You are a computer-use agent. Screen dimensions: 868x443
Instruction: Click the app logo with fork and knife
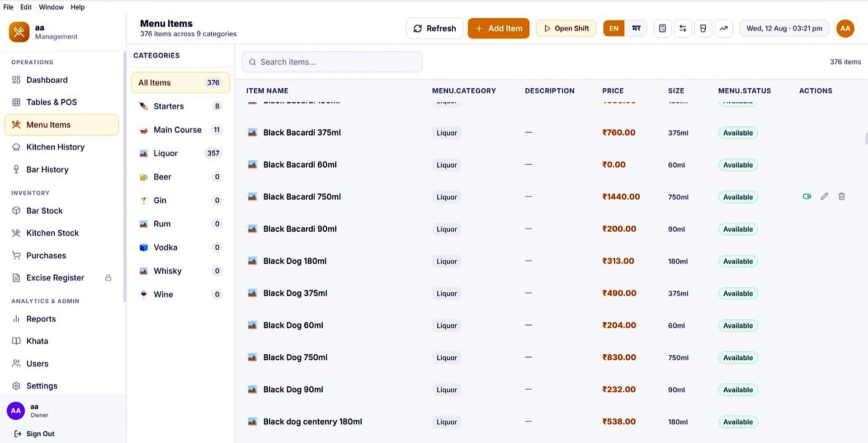pos(19,32)
